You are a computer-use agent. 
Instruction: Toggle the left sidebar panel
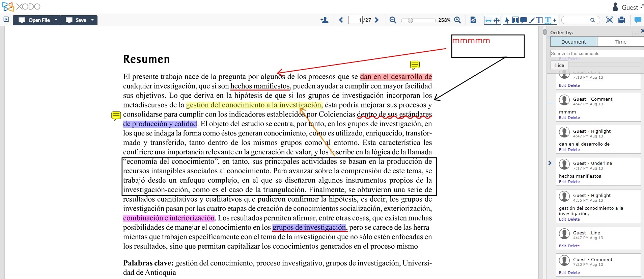pos(6,20)
